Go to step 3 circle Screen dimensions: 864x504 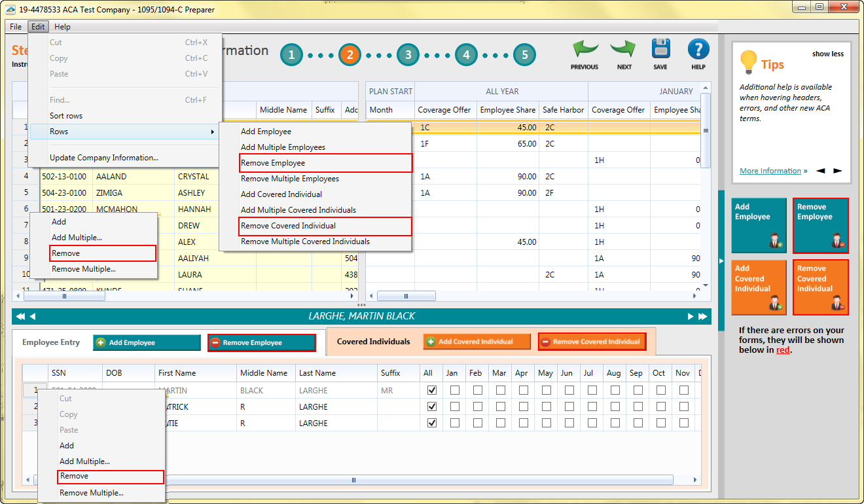pos(408,55)
